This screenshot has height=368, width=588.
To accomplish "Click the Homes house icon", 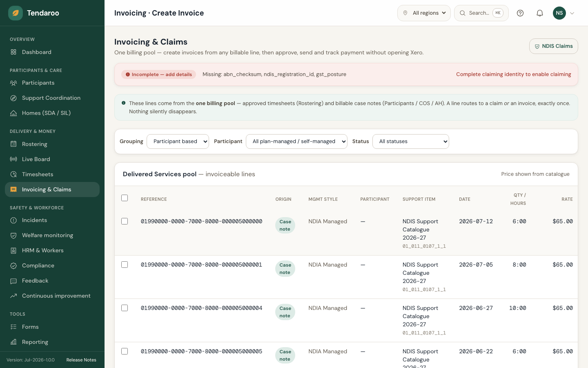I will click(13, 113).
